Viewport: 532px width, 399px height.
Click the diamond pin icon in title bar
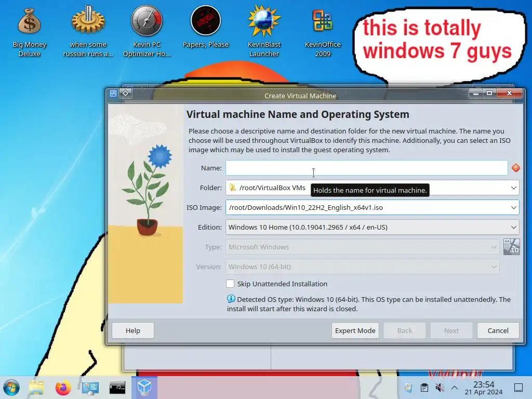tap(126, 93)
